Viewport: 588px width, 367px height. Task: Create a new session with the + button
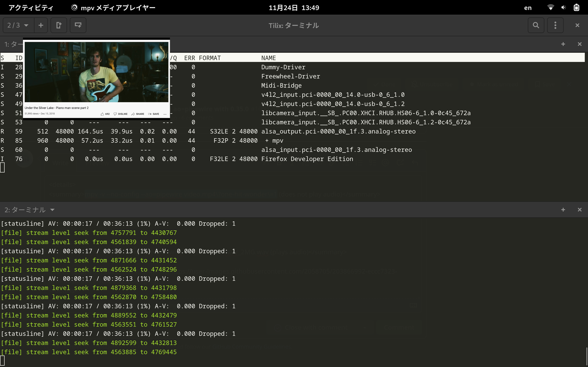click(x=41, y=25)
